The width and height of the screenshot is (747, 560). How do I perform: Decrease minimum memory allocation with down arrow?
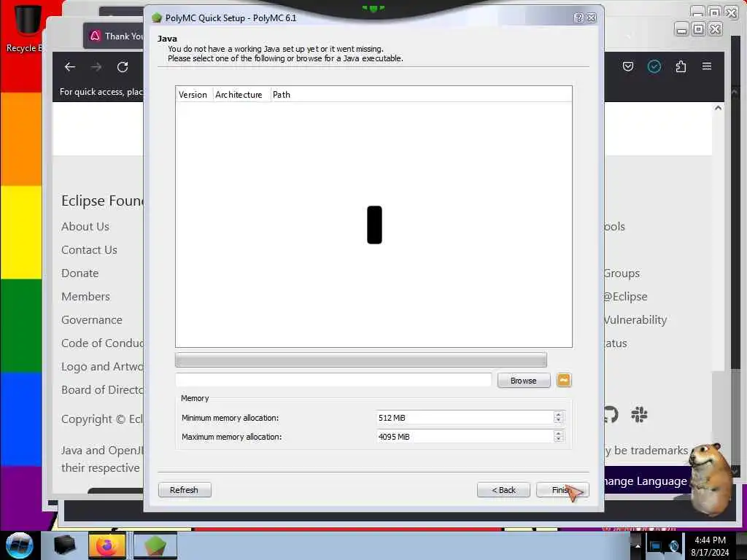coord(558,421)
